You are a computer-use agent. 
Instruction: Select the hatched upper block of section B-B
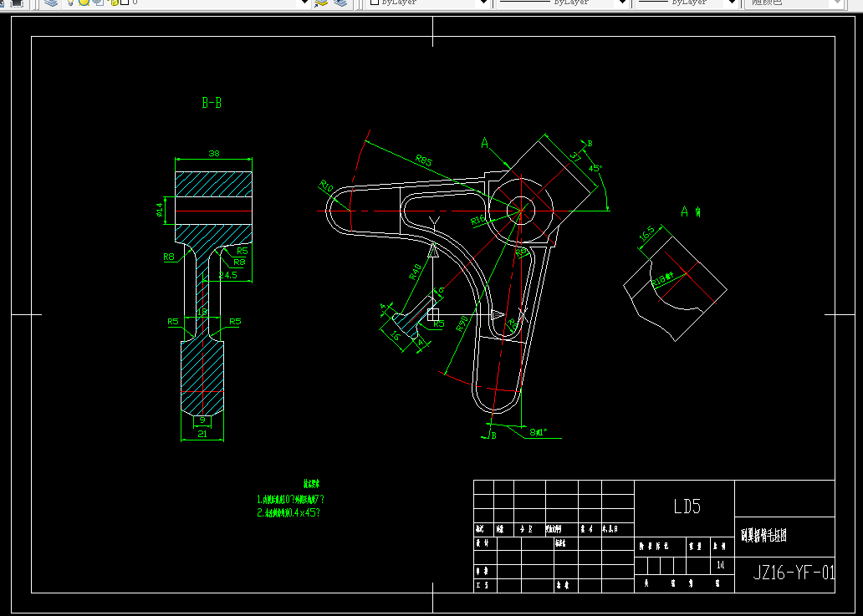[213, 184]
